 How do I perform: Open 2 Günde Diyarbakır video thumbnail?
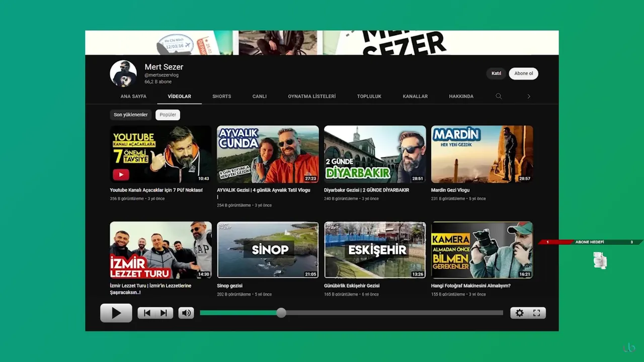[375, 154]
